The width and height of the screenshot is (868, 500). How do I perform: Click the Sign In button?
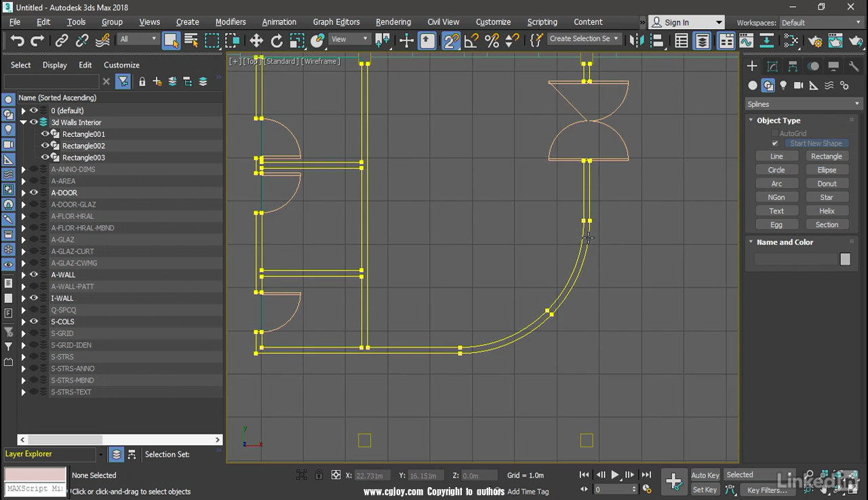[x=686, y=22]
